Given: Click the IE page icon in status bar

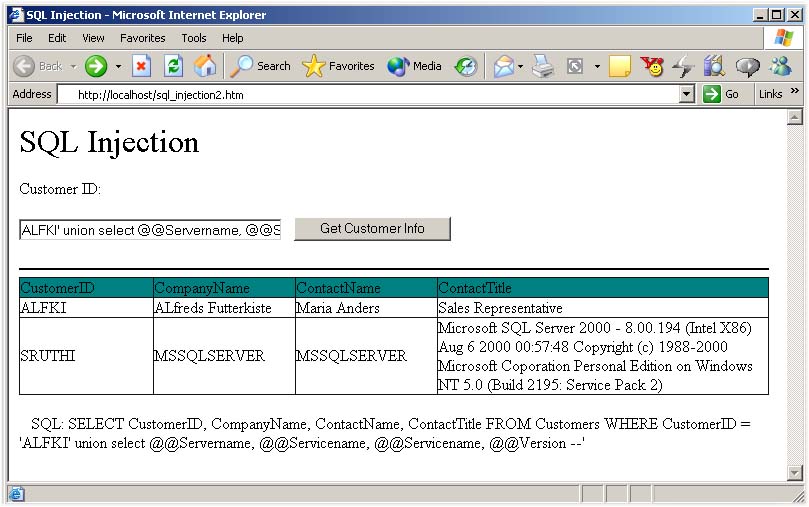Looking at the screenshot, I should (x=16, y=494).
